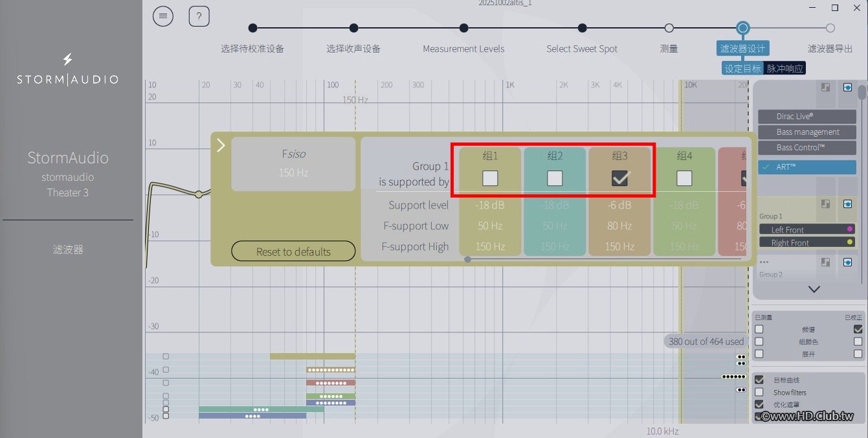Enable the Show filters checkbox
868x438 pixels.
tap(759, 392)
